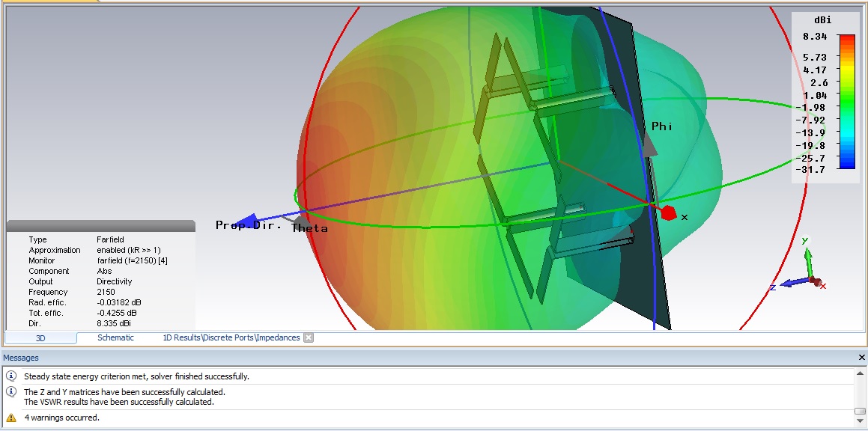
Task: Click the Rad. effic. label
Action: click(47, 302)
